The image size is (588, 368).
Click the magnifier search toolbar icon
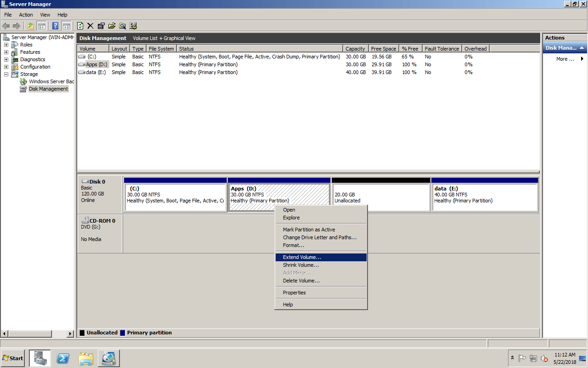122,26
